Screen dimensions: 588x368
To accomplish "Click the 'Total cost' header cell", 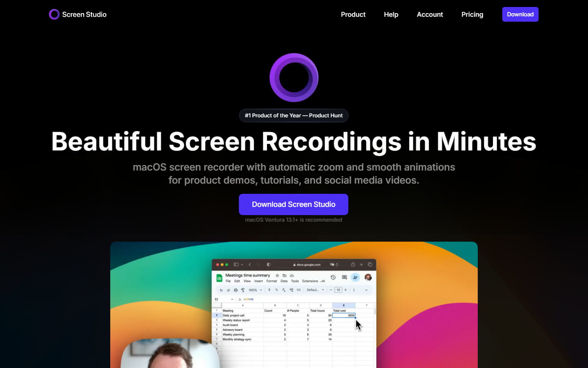I will 344,311.
